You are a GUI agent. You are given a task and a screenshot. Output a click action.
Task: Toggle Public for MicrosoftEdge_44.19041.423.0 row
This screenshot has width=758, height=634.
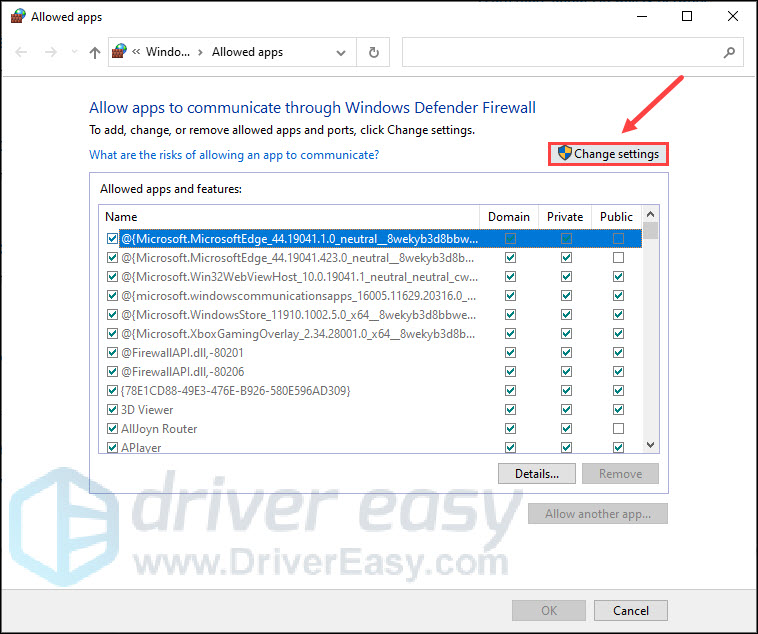pyautogui.click(x=618, y=258)
